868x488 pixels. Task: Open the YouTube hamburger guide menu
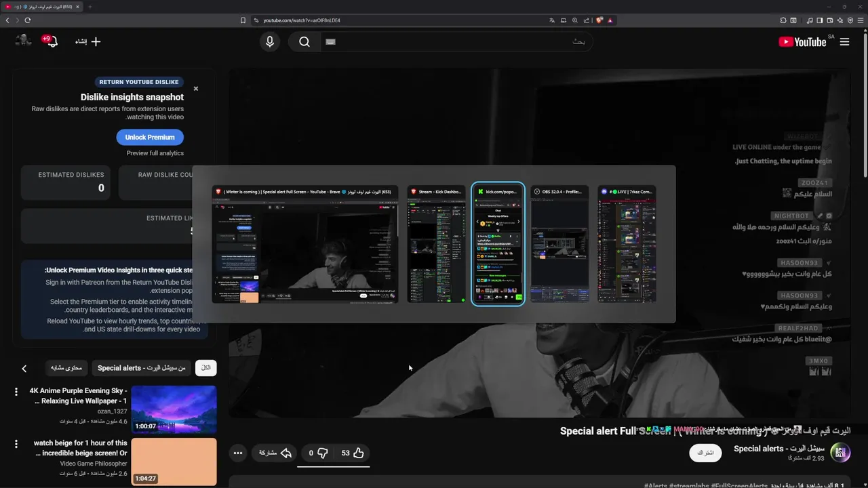tap(844, 42)
